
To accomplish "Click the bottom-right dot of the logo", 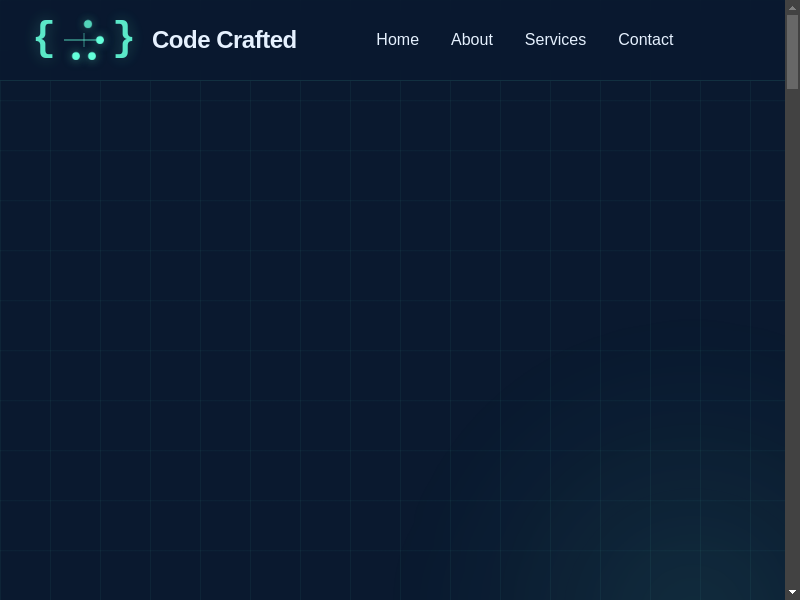I will (92, 56).
